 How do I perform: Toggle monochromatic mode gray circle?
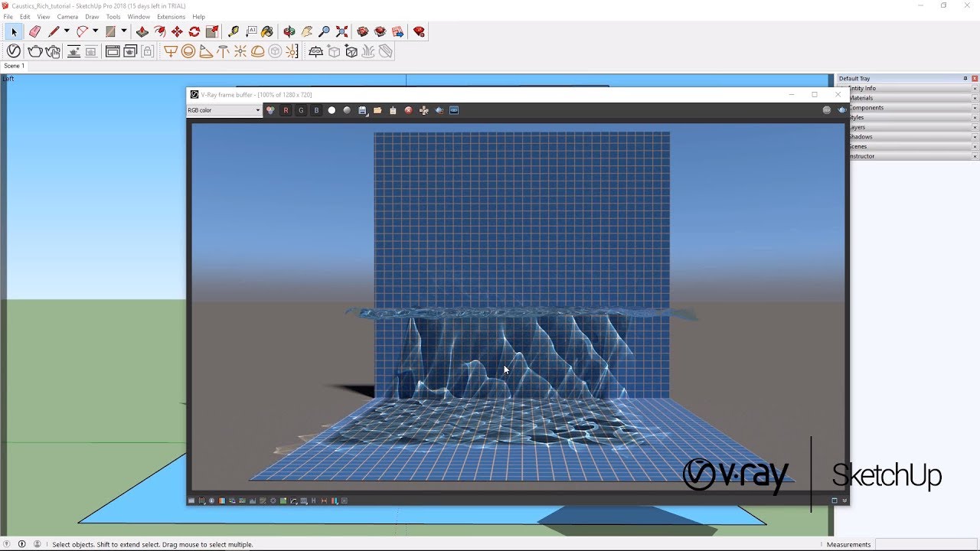[x=347, y=110]
